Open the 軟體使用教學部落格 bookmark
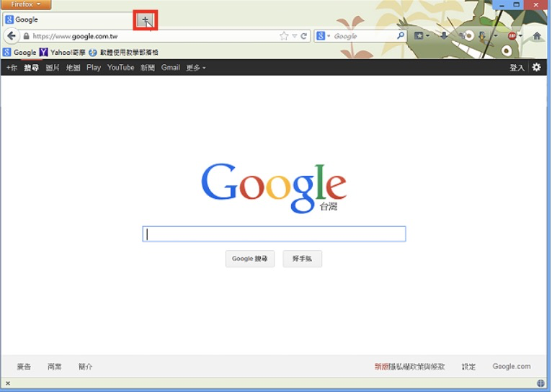The width and height of the screenshot is (552, 392). [x=123, y=53]
